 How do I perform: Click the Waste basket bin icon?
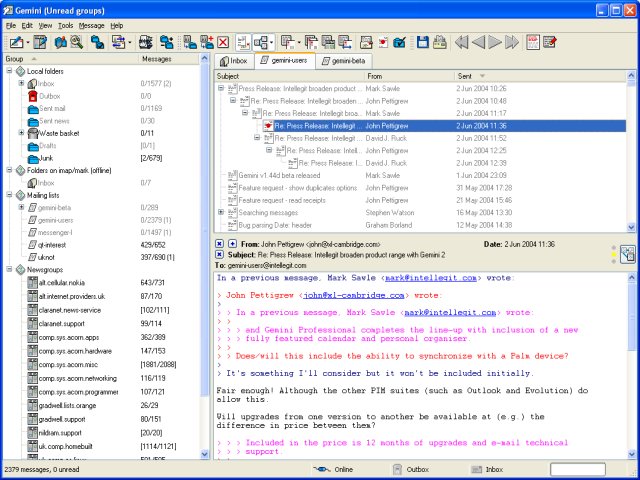33,133
